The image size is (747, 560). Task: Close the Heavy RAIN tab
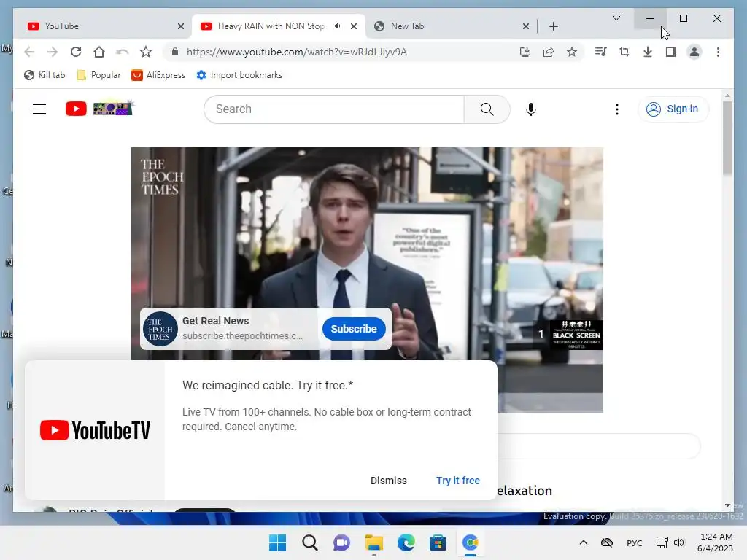(354, 26)
